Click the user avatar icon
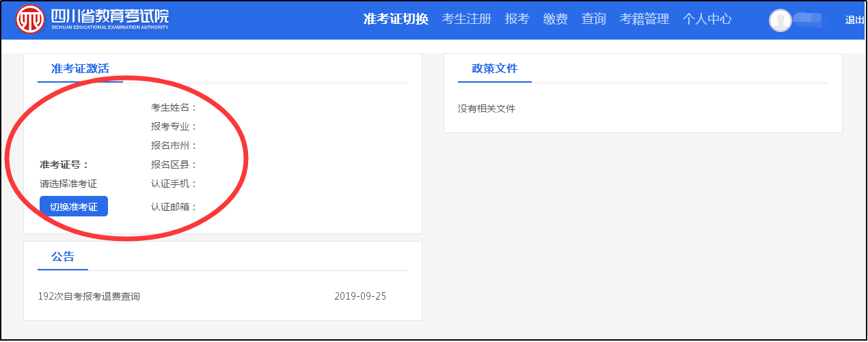The width and height of the screenshot is (868, 342). point(780,20)
